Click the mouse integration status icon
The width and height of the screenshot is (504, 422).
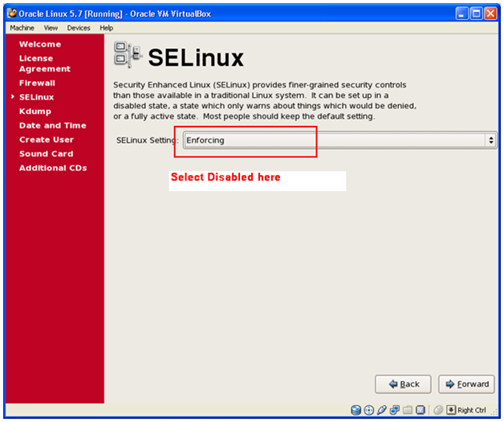(438, 410)
